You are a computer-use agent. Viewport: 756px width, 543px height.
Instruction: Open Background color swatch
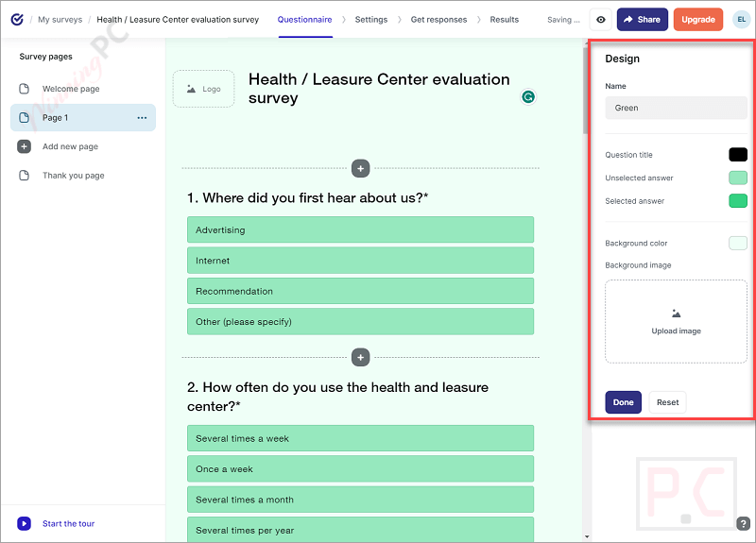click(738, 244)
